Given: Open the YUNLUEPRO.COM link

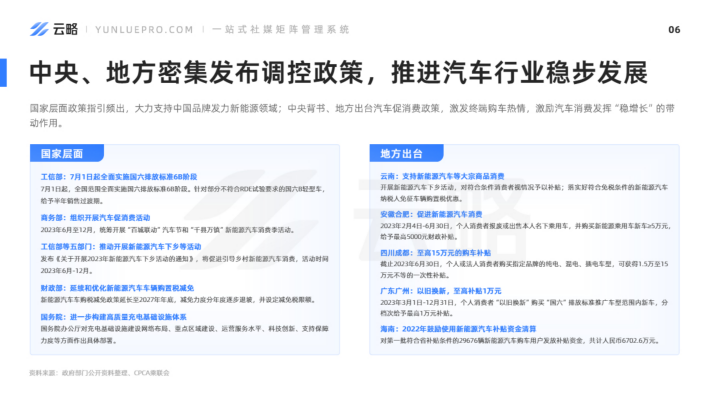Looking at the screenshot, I should (x=144, y=30).
